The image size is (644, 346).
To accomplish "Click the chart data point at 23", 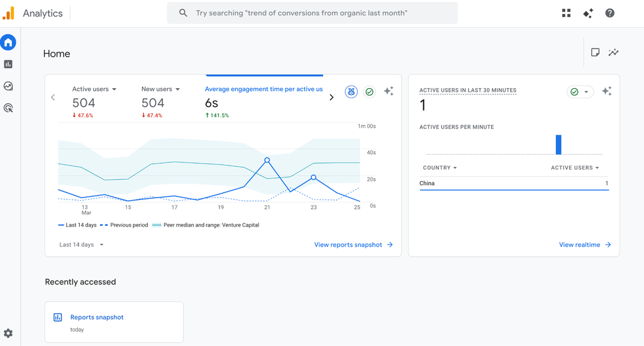I will [313, 177].
